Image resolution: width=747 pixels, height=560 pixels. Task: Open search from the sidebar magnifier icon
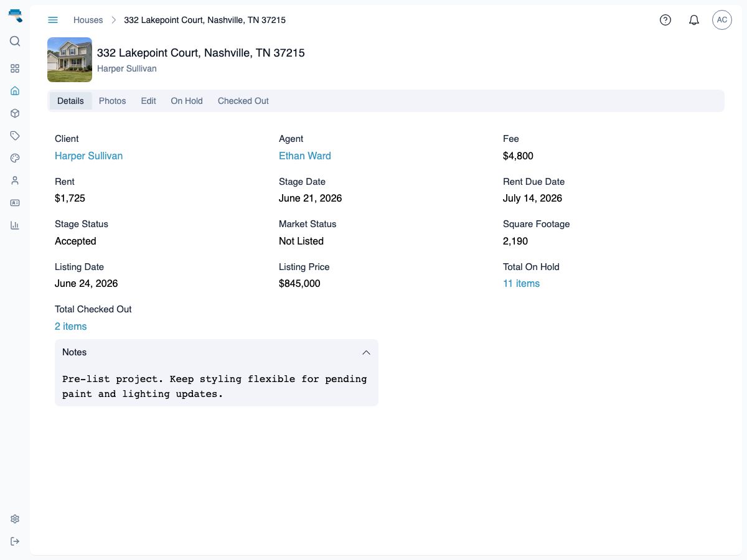tap(15, 41)
